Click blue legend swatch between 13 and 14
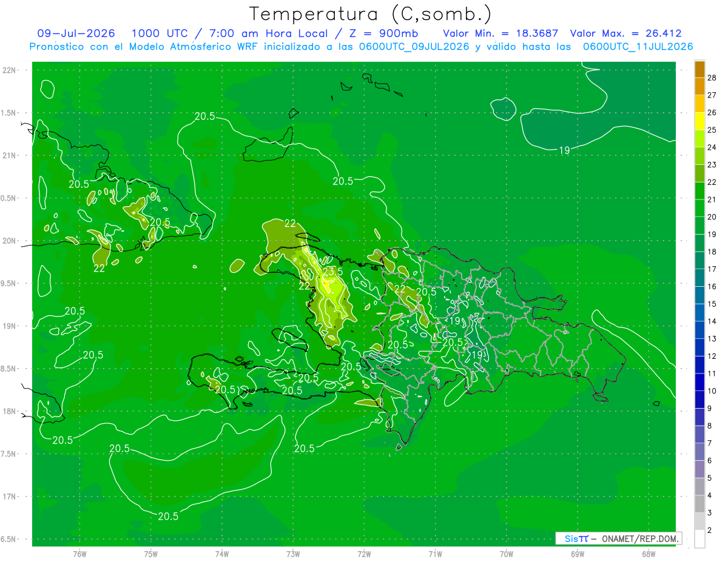 point(699,330)
